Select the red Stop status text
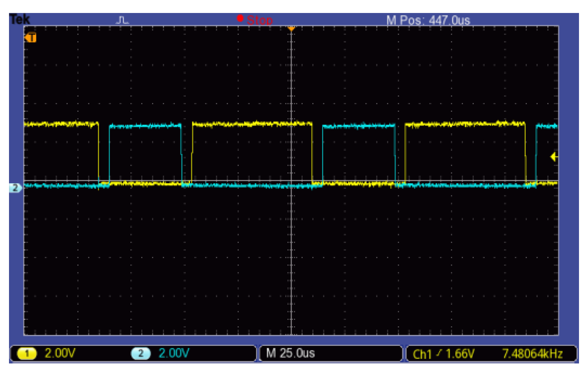The image size is (588, 375). [x=259, y=20]
